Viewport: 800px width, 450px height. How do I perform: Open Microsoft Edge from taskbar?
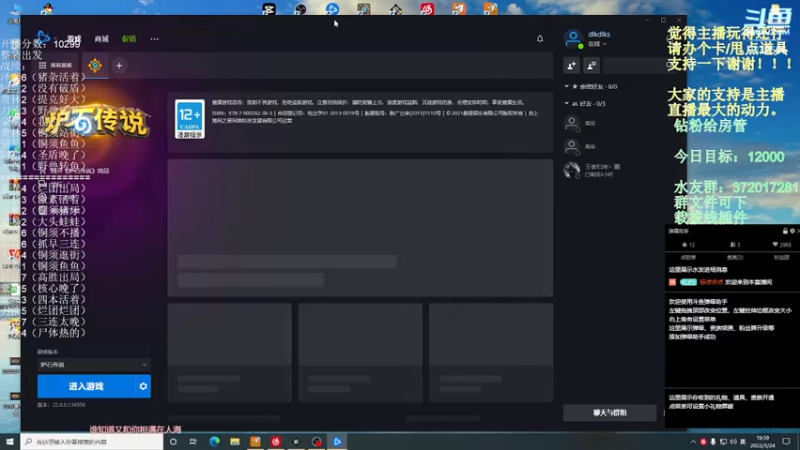coord(214,441)
